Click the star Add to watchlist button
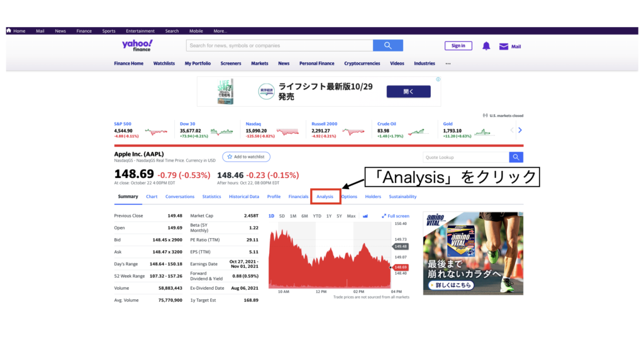This screenshot has height=362, width=644. click(247, 156)
